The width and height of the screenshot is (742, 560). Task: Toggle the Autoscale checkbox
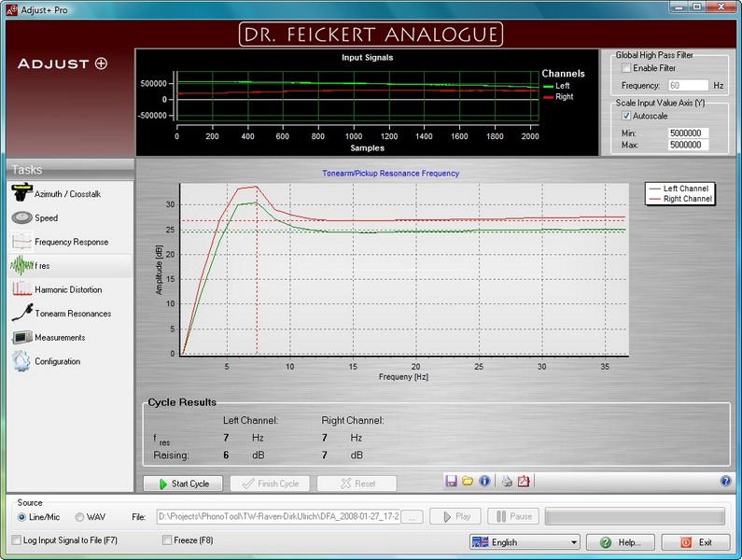tap(626, 116)
